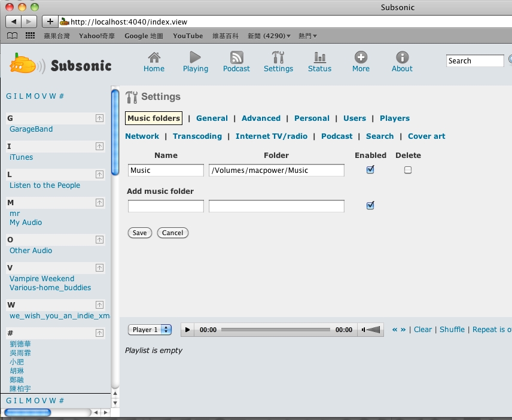This screenshot has height=420, width=512.
Task: Open YouTube bookmark
Action: pos(188,36)
